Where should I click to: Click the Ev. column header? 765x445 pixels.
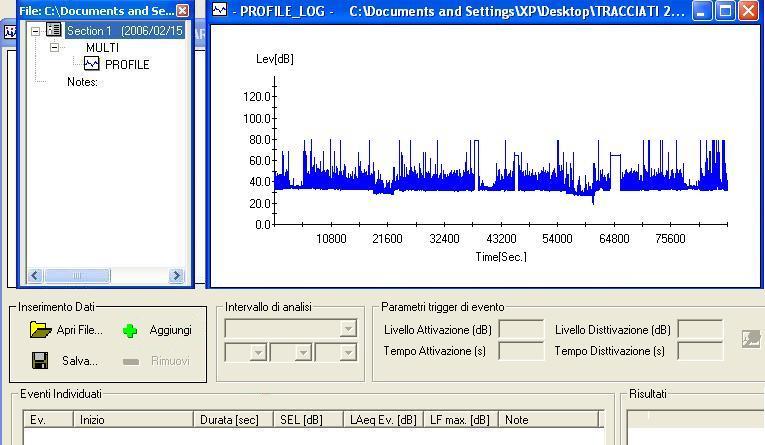tap(48, 420)
